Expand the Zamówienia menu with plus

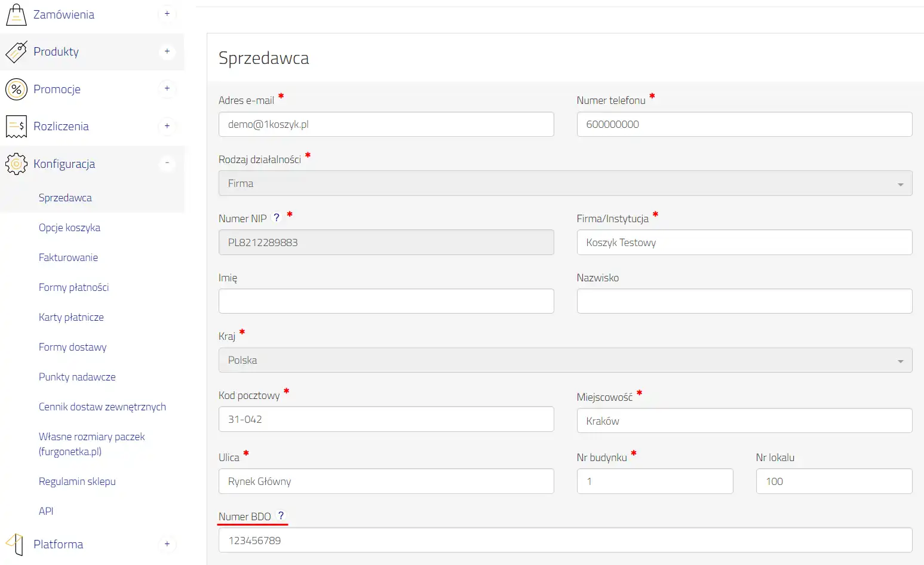pos(167,14)
